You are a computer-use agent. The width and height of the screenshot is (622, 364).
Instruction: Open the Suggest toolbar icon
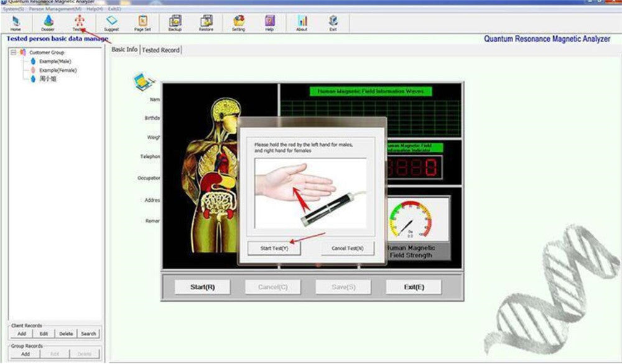(x=111, y=23)
